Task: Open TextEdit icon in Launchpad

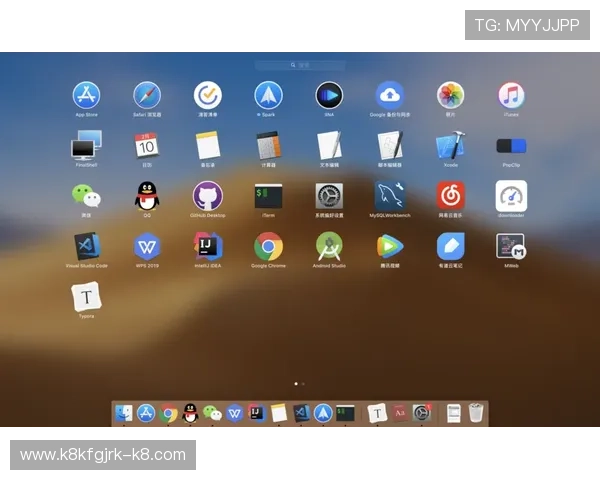Action: tap(329, 145)
